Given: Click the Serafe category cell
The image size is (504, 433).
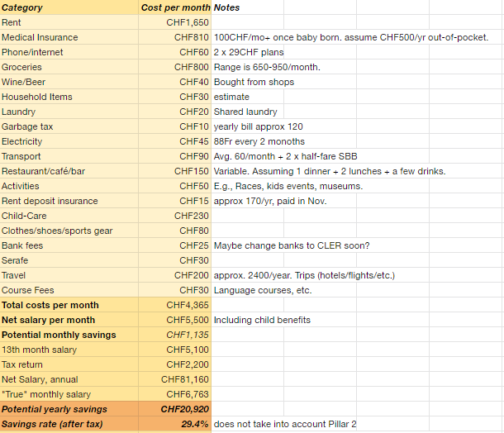Looking at the screenshot, I should (x=69, y=260).
